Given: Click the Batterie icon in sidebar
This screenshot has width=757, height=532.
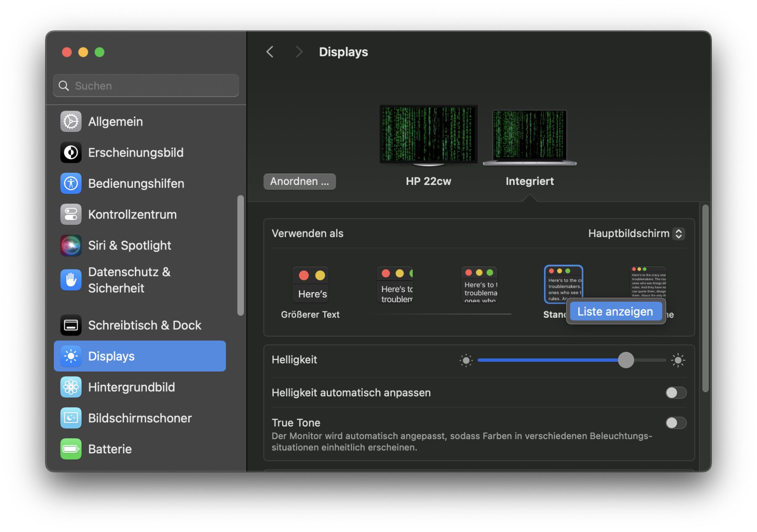Looking at the screenshot, I should [x=71, y=449].
